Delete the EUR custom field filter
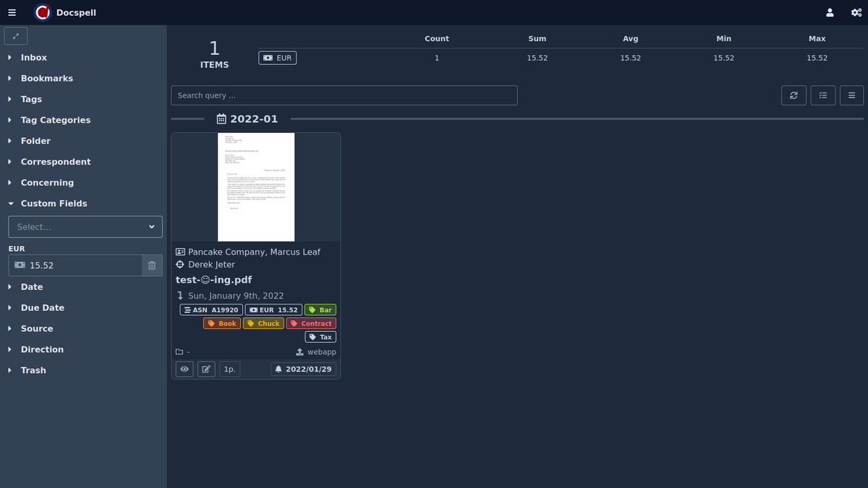Viewport: 868px width, 488px height. [152, 265]
